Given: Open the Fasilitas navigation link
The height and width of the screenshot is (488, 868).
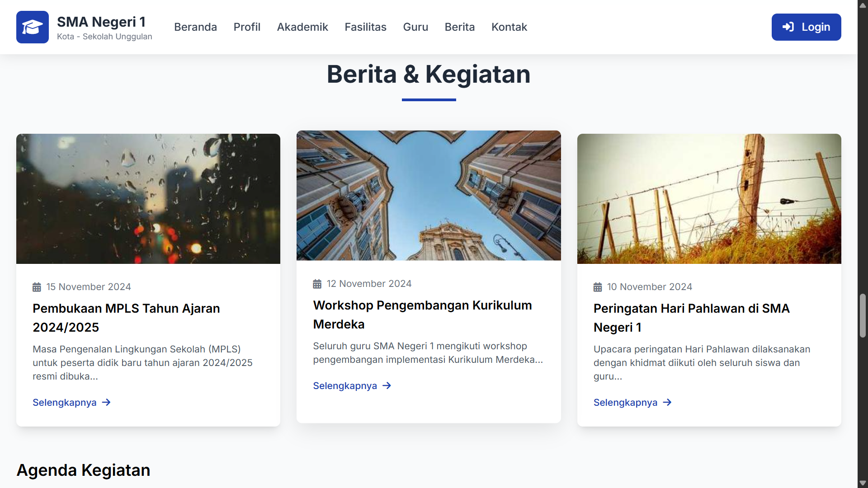Looking at the screenshot, I should click(x=365, y=27).
